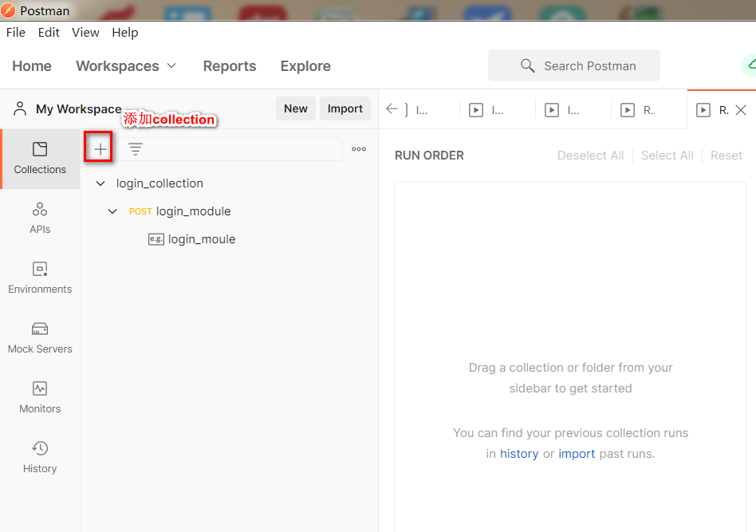The image size is (756, 532).
Task: Open the Edit menu
Action: (49, 33)
